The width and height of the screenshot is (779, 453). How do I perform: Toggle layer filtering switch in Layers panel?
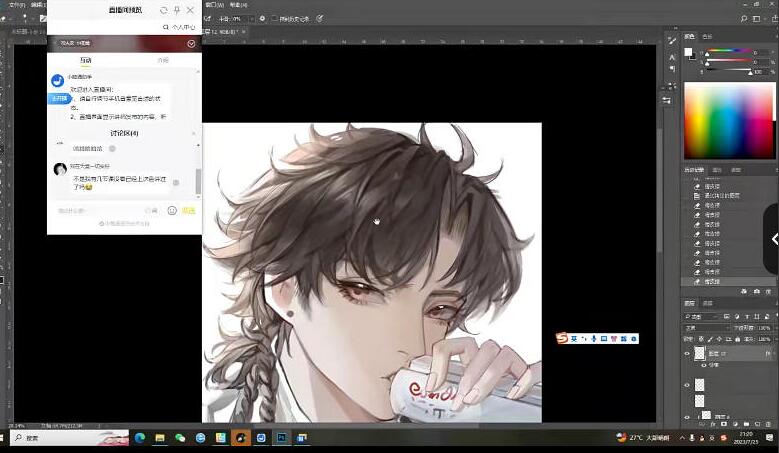tap(775, 316)
